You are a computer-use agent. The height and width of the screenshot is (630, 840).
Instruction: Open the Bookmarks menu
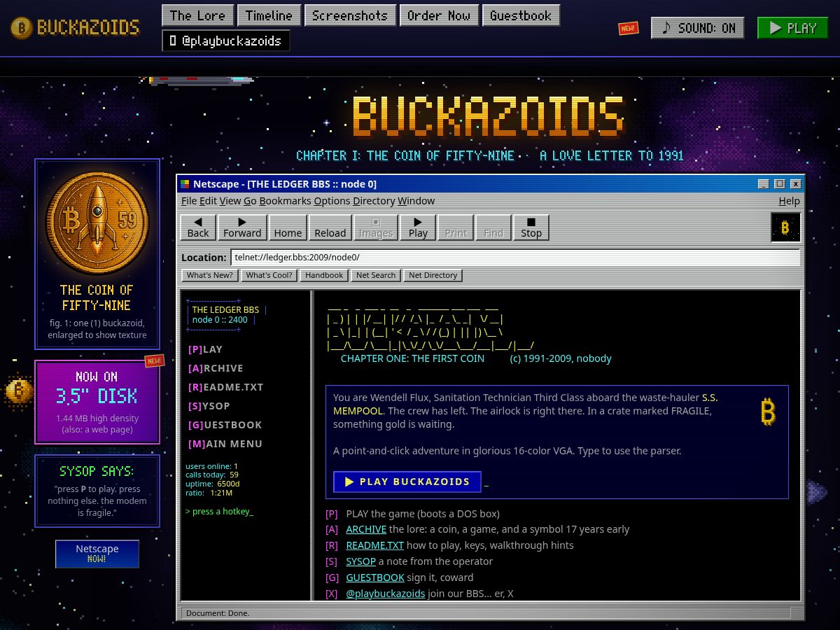285,201
